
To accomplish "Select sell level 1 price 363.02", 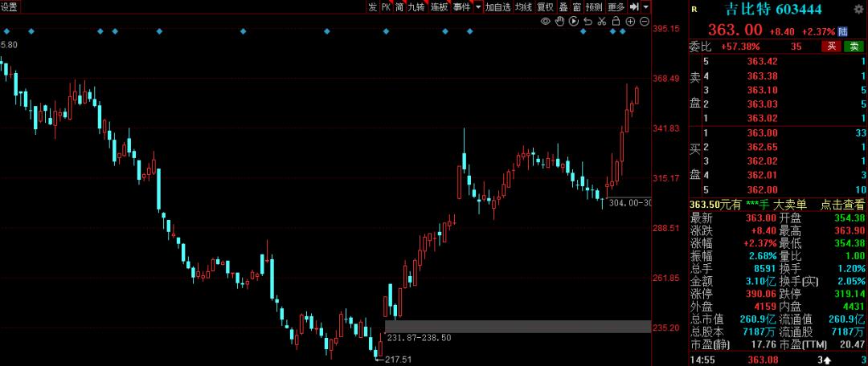I will pyautogui.click(x=762, y=118).
